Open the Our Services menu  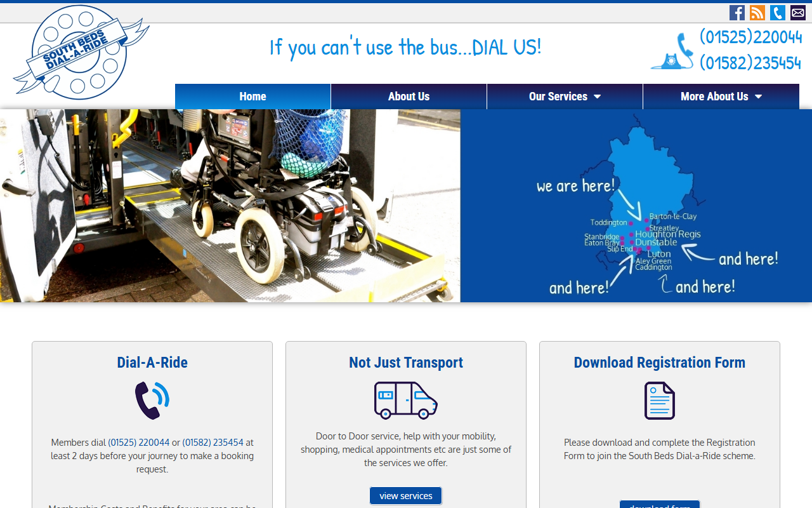(565, 97)
